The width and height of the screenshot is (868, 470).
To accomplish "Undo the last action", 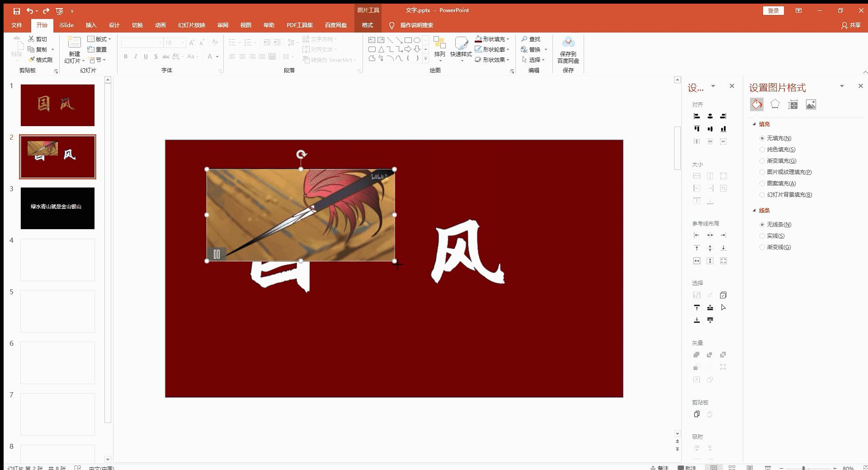I will point(29,11).
